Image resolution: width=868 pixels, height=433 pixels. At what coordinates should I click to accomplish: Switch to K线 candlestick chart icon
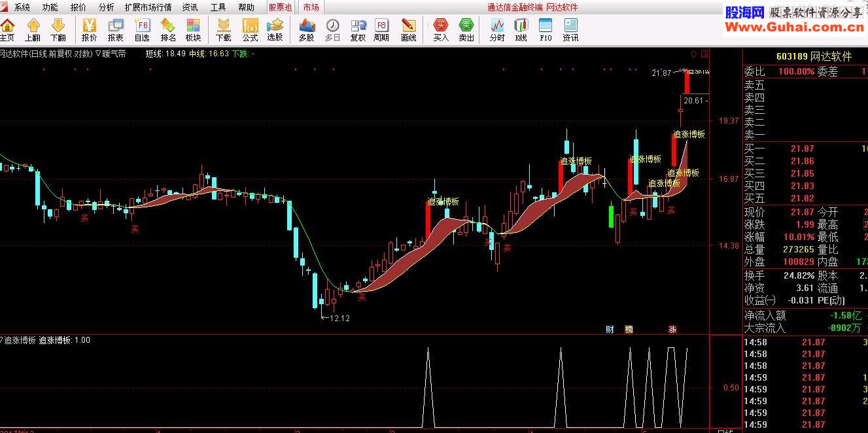521,30
